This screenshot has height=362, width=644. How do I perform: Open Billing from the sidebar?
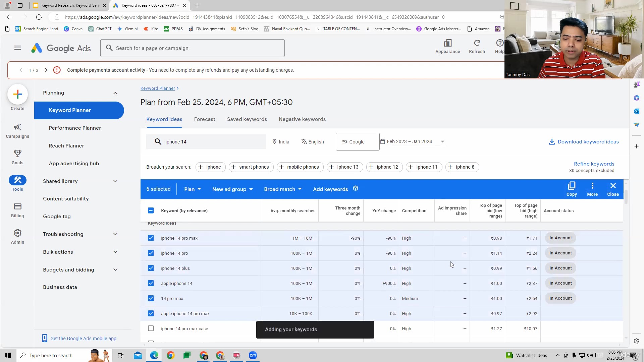[x=17, y=210]
